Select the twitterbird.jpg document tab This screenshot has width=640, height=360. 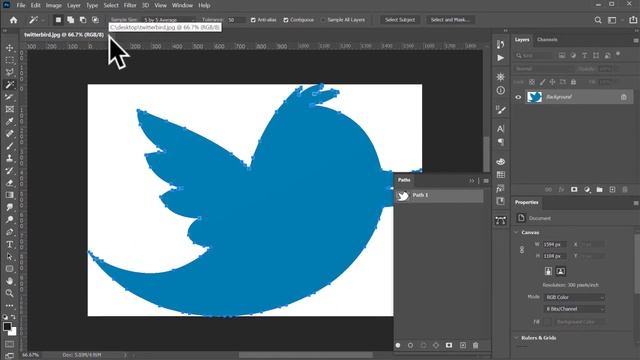[x=64, y=35]
